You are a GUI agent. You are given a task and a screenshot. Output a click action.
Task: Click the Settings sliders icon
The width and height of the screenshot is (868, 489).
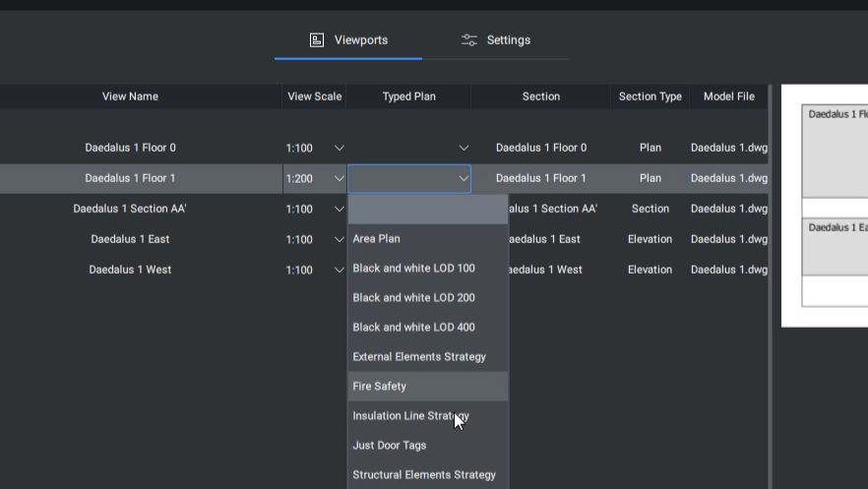point(469,40)
